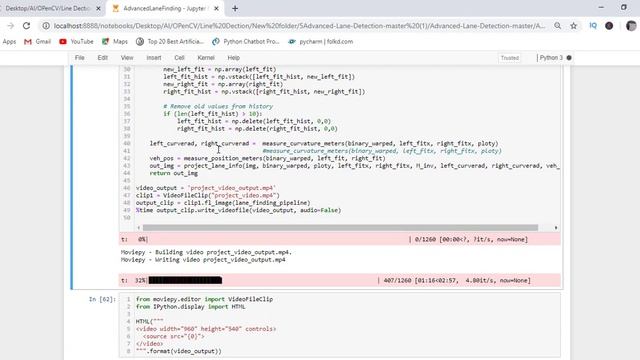Image resolution: width=640 pixels, height=360 pixels.
Task: Click the '# Remove old values from history' comment
Action: 218,107
